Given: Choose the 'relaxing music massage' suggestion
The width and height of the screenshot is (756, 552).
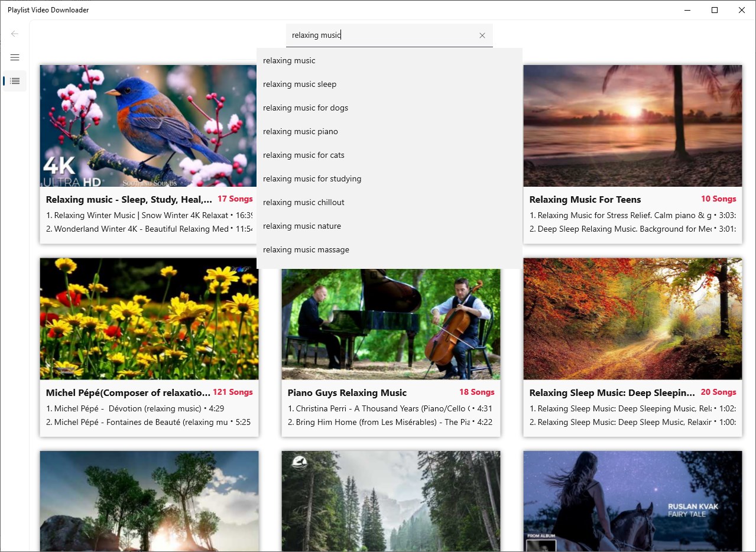Looking at the screenshot, I should coord(389,249).
